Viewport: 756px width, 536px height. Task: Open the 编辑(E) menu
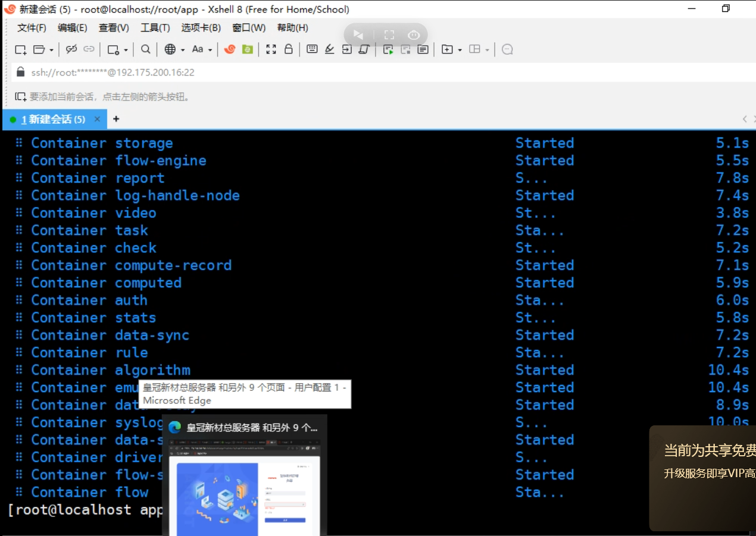[73, 28]
